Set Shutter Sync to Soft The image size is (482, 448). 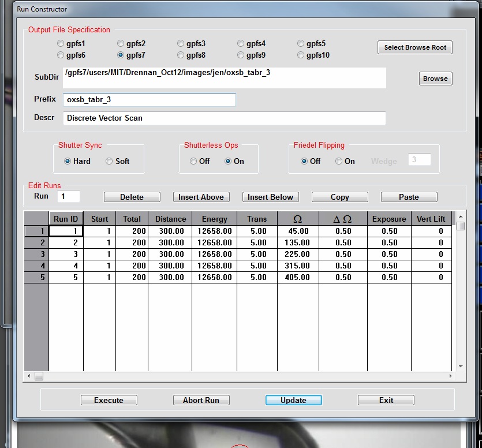point(109,162)
